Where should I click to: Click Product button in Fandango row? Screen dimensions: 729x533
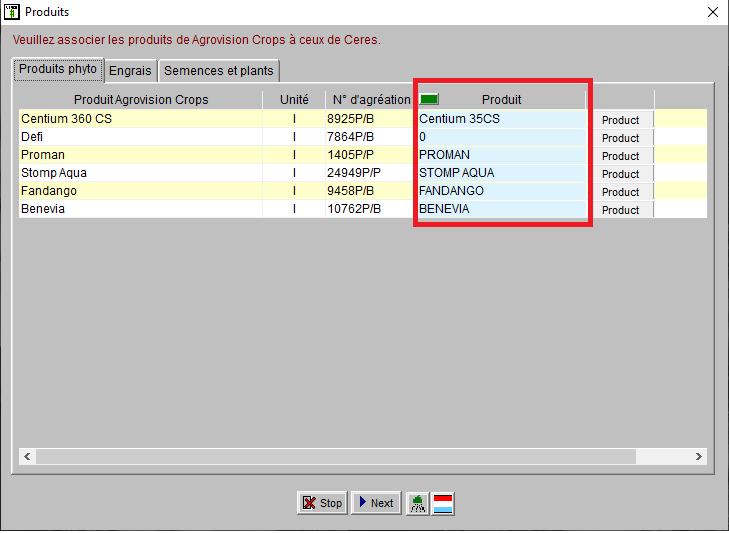[621, 192]
